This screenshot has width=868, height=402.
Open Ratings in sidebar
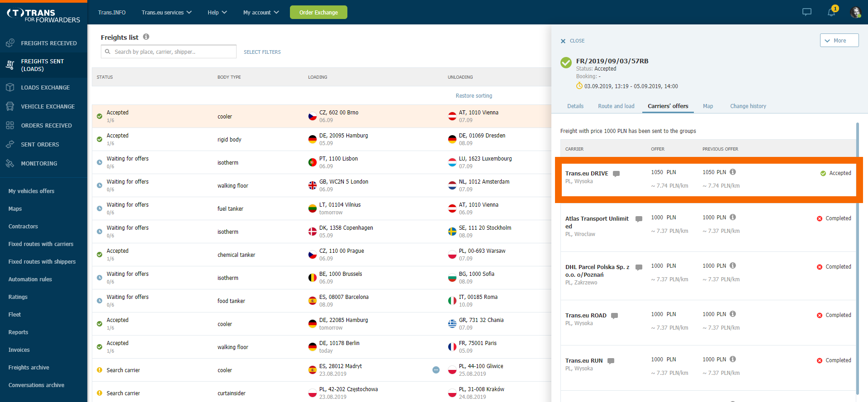click(x=18, y=297)
